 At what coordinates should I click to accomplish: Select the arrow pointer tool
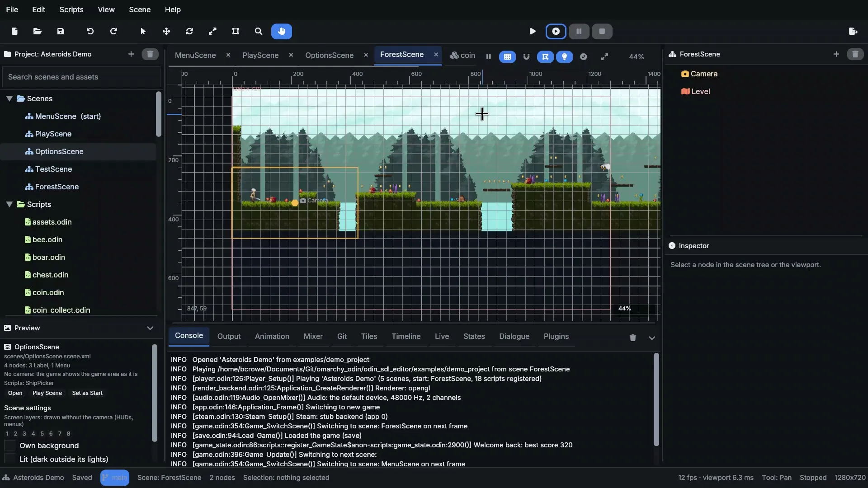pyautogui.click(x=143, y=31)
